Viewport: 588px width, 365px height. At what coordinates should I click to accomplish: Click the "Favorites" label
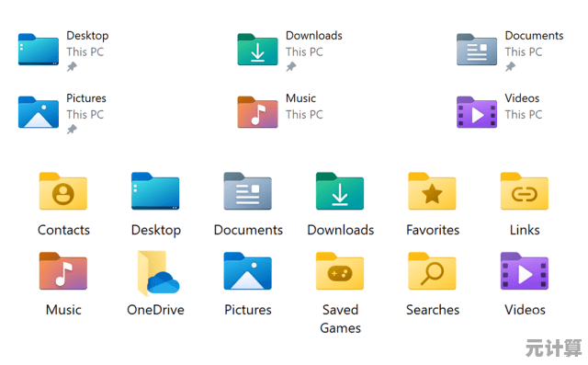(x=433, y=230)
